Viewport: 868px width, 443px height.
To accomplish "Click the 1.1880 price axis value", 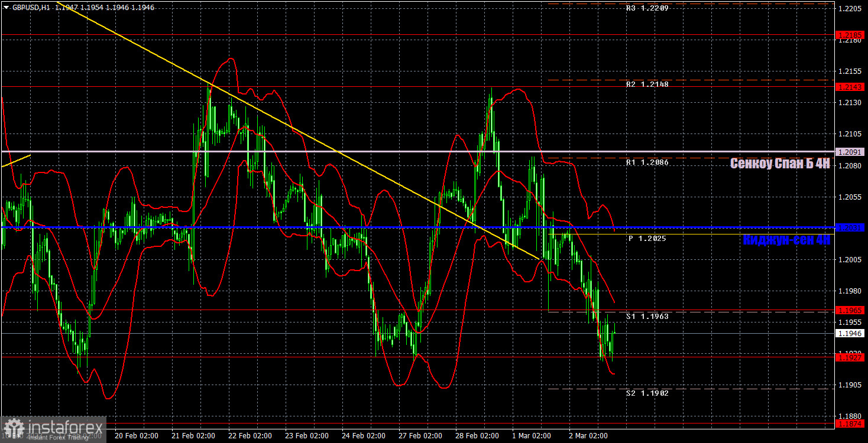I will (x=850, y=416).
